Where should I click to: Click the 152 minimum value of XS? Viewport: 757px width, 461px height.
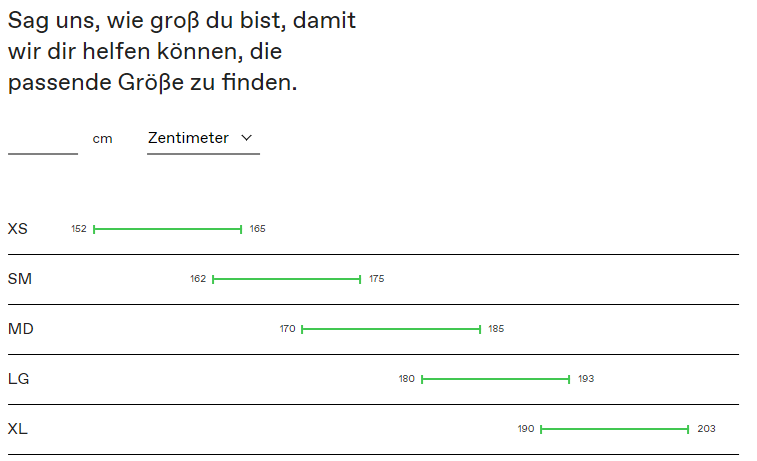click(79, 229)
